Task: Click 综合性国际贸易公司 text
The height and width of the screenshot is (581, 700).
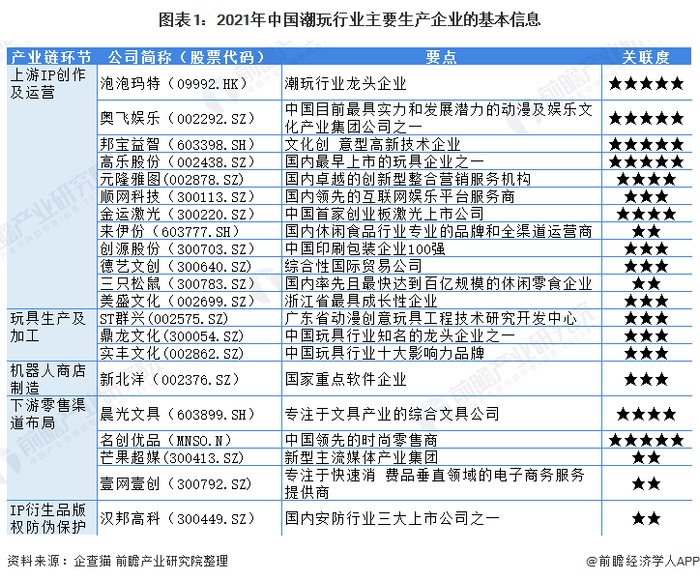Action: 354,266
